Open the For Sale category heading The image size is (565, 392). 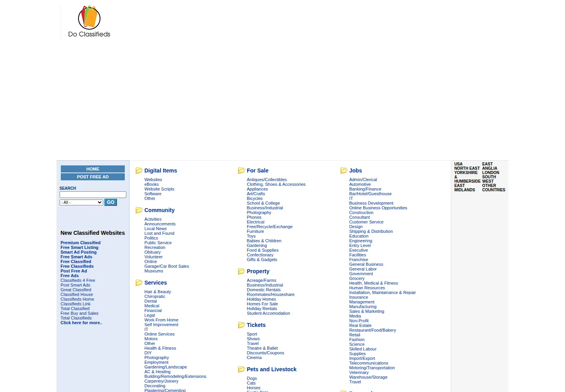[257, 171]
